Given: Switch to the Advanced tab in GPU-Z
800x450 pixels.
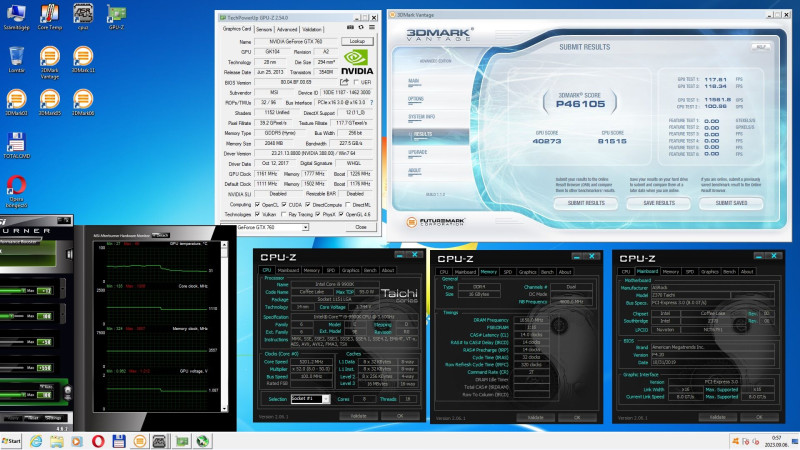Looking at the screenshot, I should [x=287, y=30].
